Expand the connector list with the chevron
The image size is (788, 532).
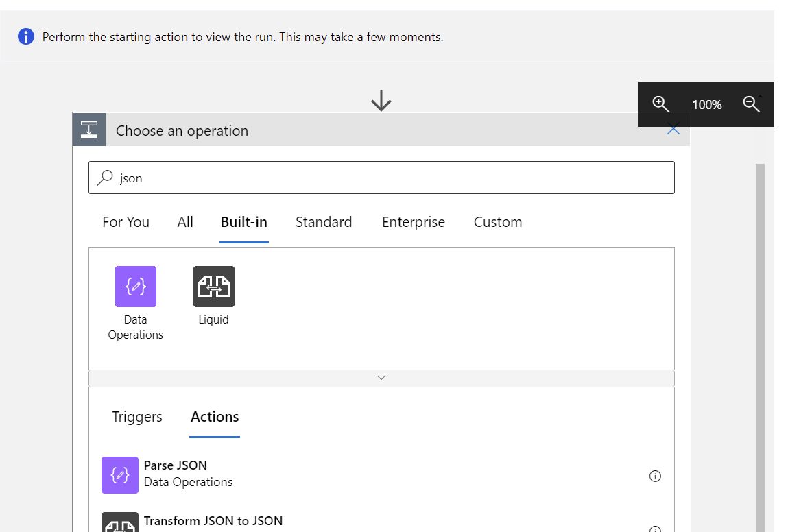coord(381,377)
